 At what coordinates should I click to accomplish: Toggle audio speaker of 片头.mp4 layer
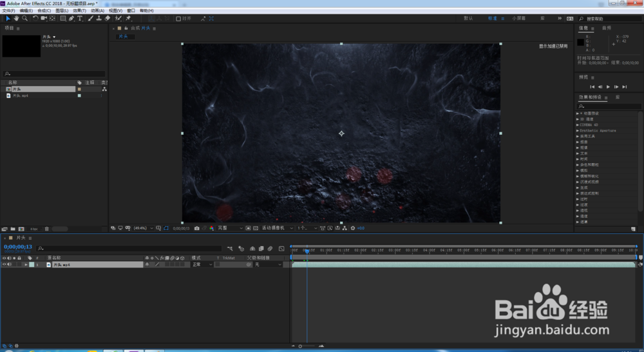coord(9,265)
